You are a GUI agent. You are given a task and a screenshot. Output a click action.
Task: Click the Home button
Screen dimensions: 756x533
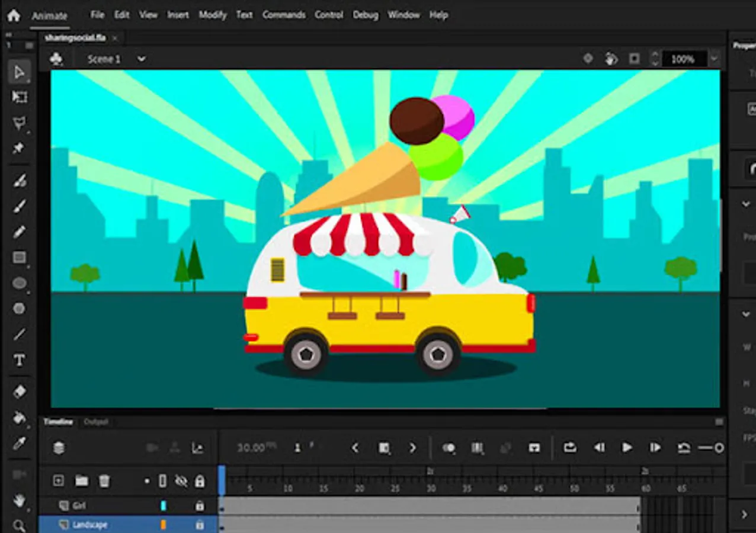14,15
